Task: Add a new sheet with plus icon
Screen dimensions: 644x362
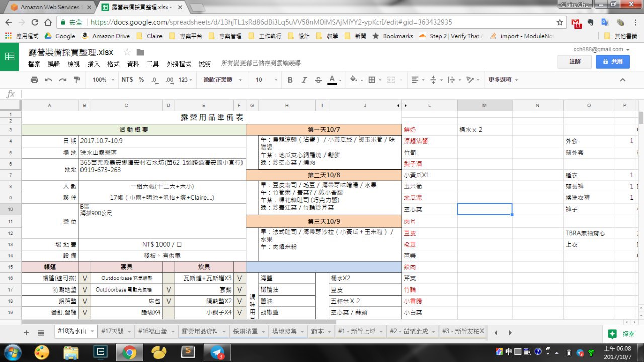Action: click(x=27, y=333)
